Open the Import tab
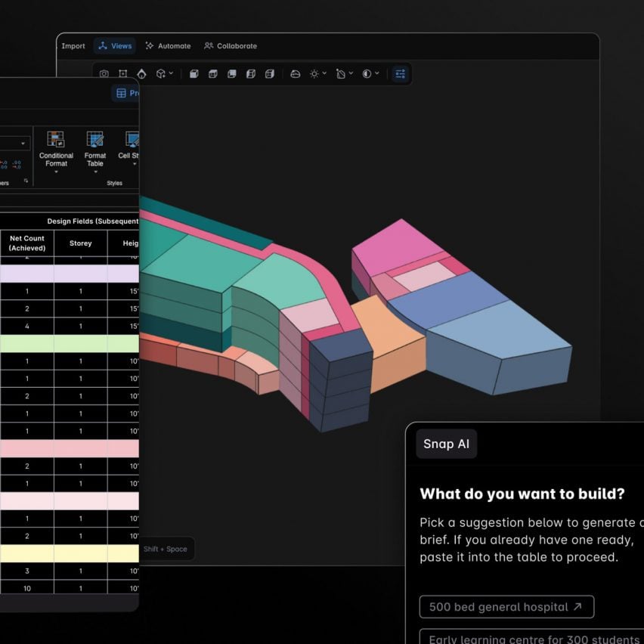The image size is (644, 644). (73, 46)
